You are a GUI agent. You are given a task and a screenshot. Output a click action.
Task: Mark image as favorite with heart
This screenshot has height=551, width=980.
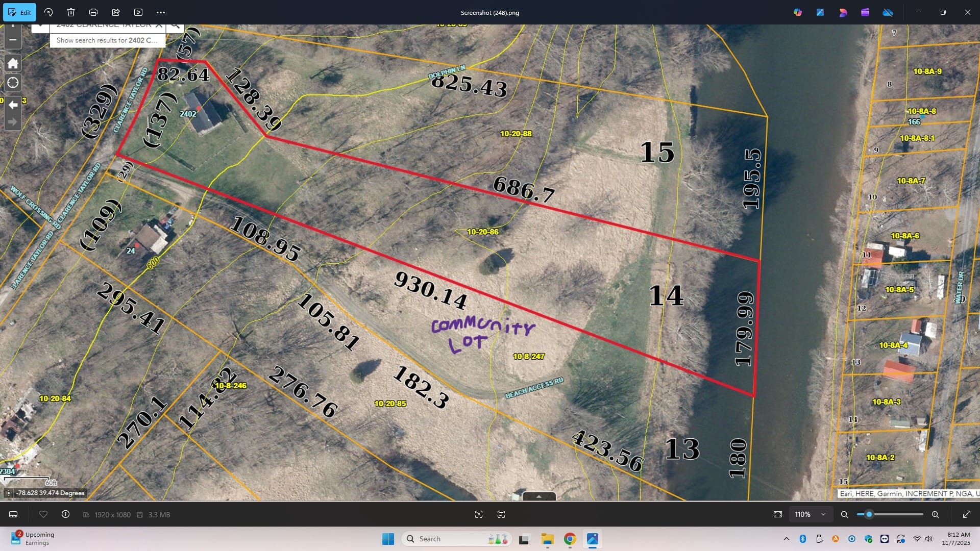click(x=43, y=514)
